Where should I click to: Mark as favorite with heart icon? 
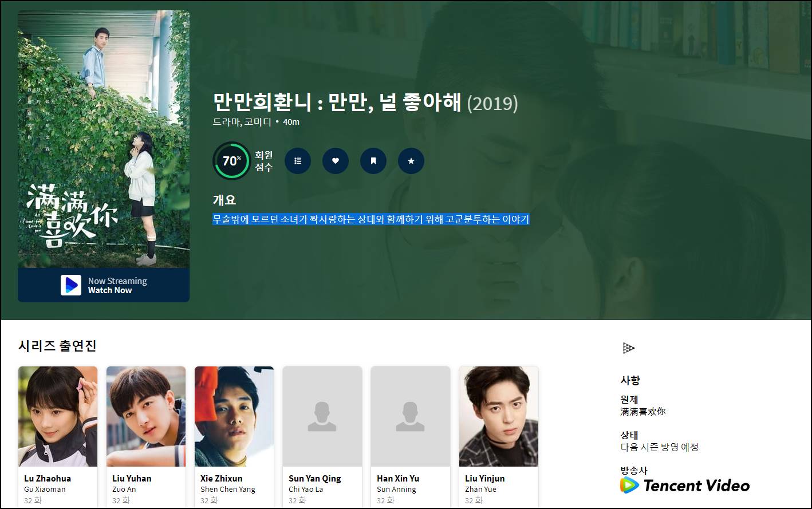point(336,161)
